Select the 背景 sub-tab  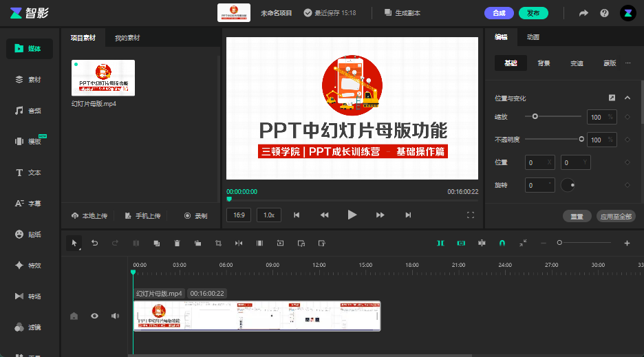[544, 63]
